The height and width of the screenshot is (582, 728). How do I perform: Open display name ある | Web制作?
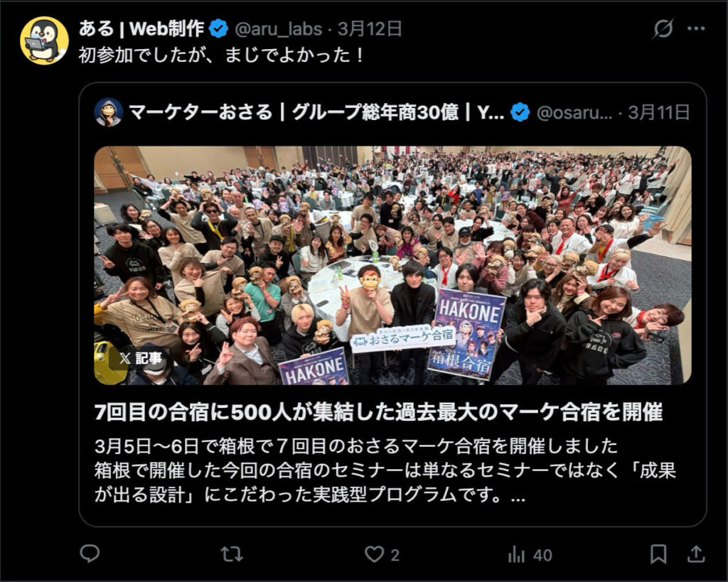[141, 28]
